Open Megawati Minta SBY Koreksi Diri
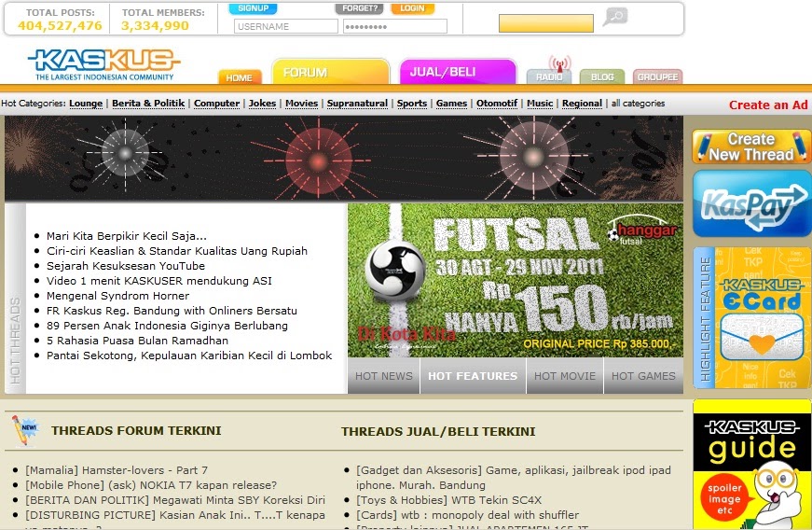Viewport: 812px width, 530px height. click(x=175, y=500)
